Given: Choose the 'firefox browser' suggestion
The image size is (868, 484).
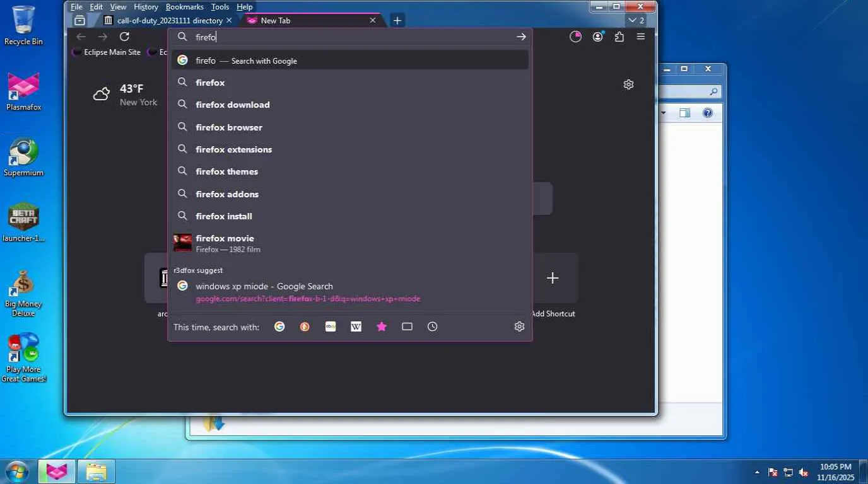Looking at the screenshot, I should [350, 127].
